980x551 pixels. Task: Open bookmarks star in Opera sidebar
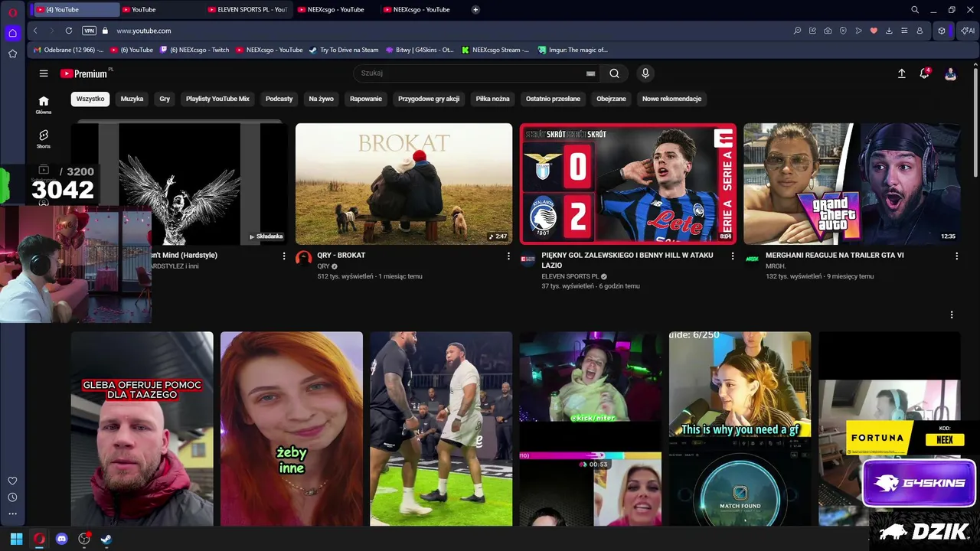(12, 54)
